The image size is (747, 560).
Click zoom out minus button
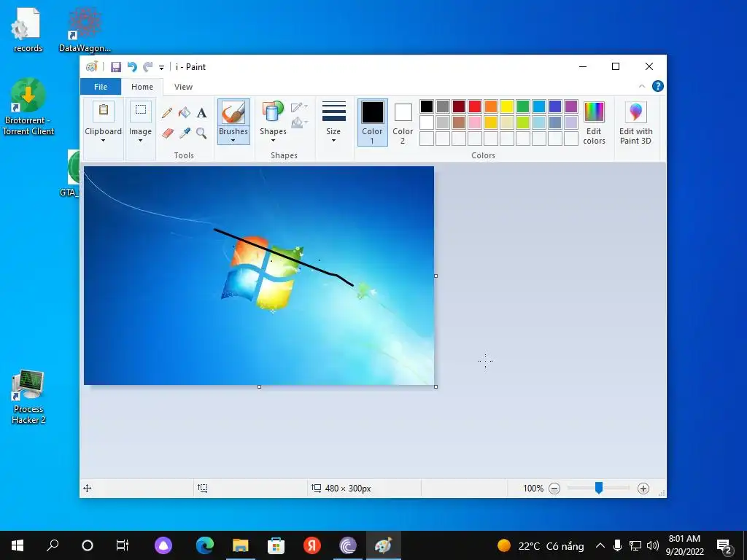pos(554,488)
